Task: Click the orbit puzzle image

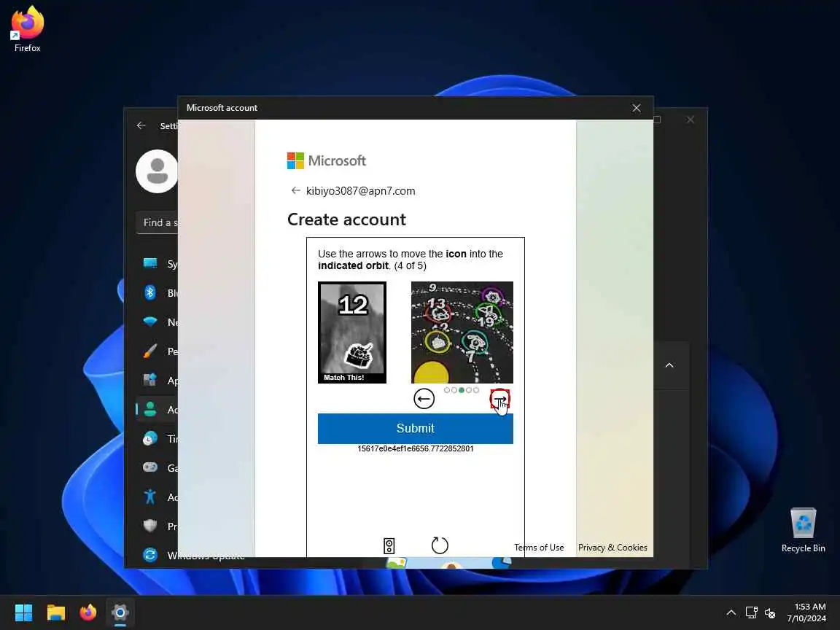Action: 462,332
